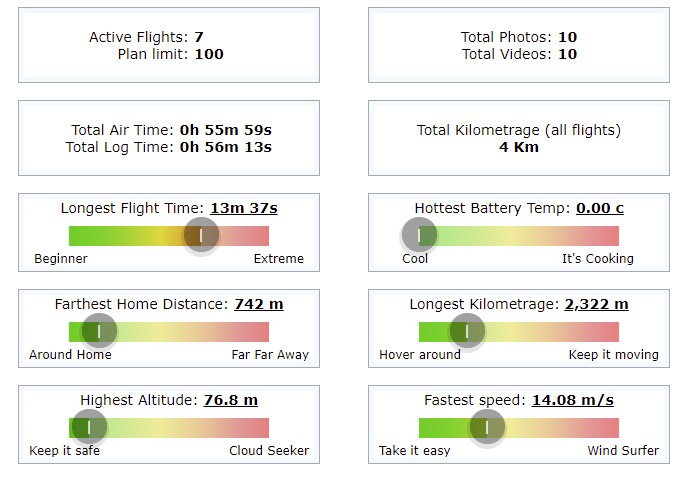Click the Hottest Battery Temp gauge marker
690x489 pixels.
(419, 235)
